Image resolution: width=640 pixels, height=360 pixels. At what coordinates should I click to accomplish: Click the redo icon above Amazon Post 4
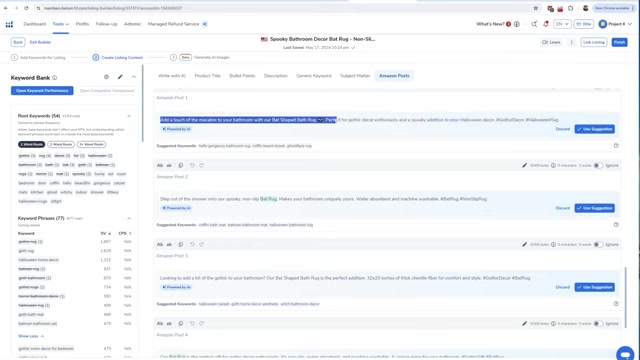coord(202,324)
